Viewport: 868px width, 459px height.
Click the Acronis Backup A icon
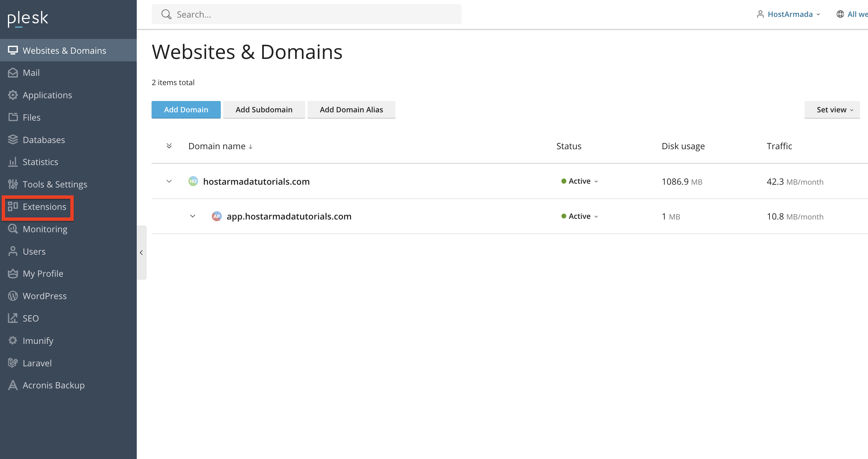pyautogui.click(x=13, y=385)
